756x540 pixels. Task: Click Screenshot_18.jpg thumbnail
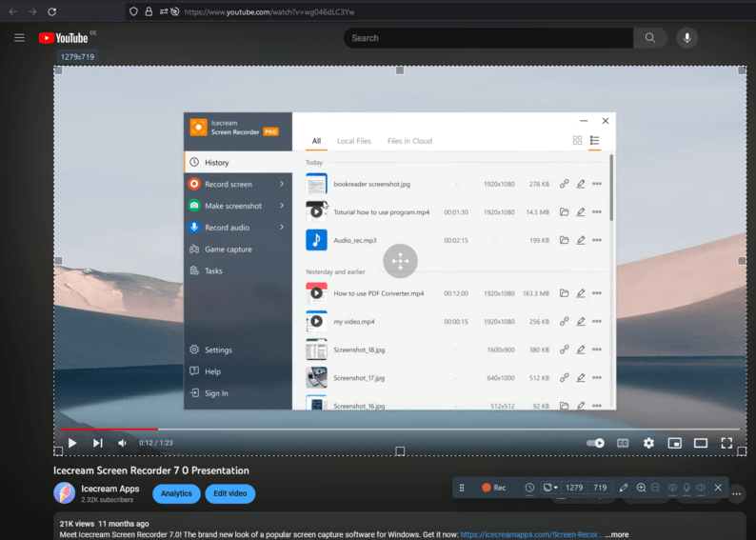click(x=316, y=350)
